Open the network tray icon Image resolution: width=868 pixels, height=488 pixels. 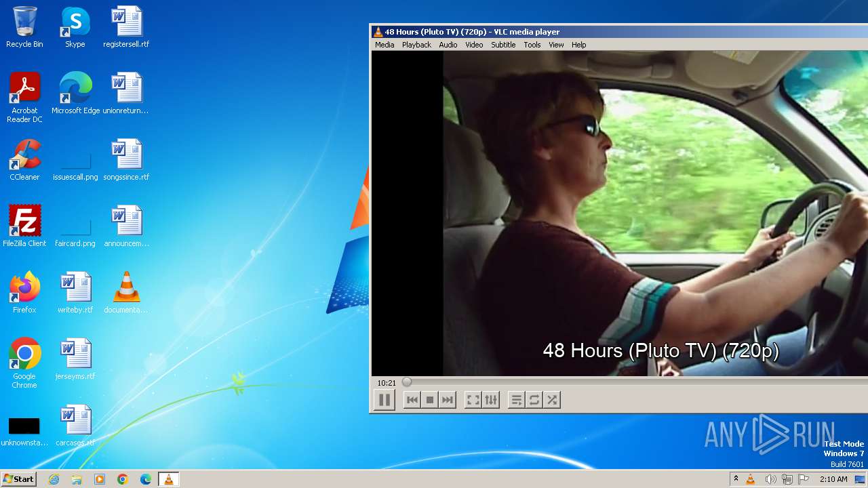(x=787, y=479)
